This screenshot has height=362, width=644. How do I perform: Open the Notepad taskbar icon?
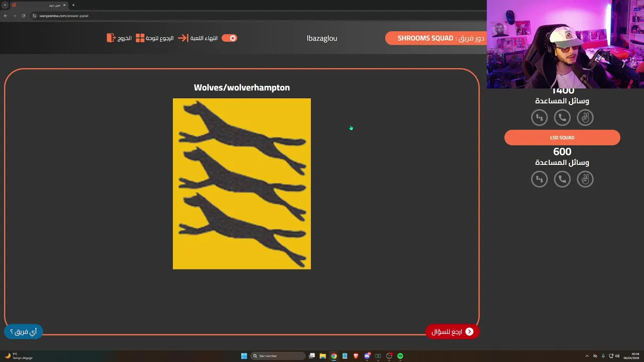tap(345, 356)
